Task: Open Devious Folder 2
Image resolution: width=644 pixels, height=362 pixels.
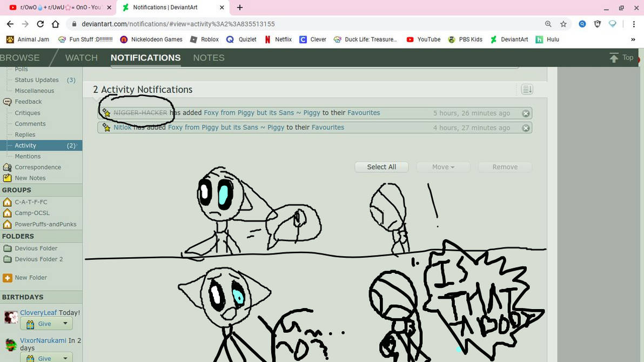Action: 38,259
